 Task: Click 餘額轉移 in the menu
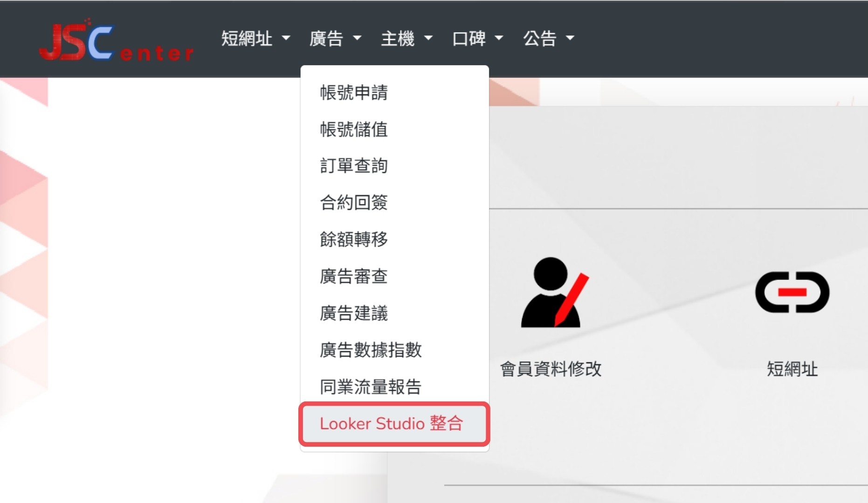tap(354, 239)
